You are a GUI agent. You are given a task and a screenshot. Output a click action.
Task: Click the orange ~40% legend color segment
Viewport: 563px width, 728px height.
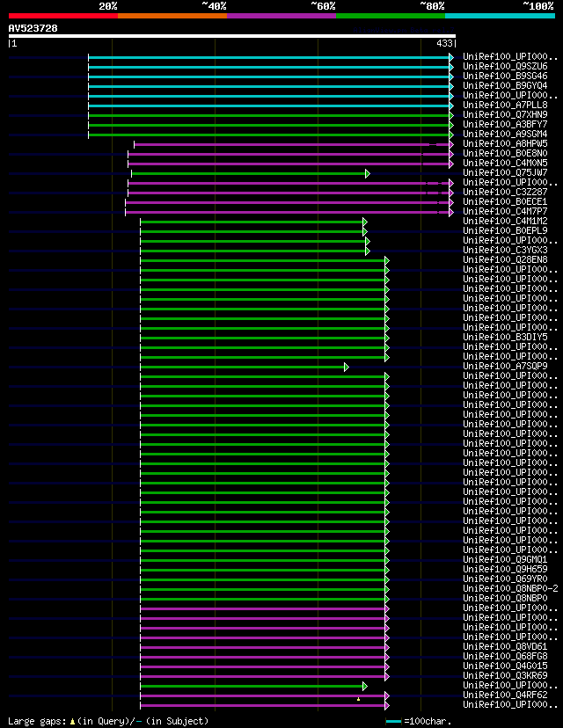[172, 16]
